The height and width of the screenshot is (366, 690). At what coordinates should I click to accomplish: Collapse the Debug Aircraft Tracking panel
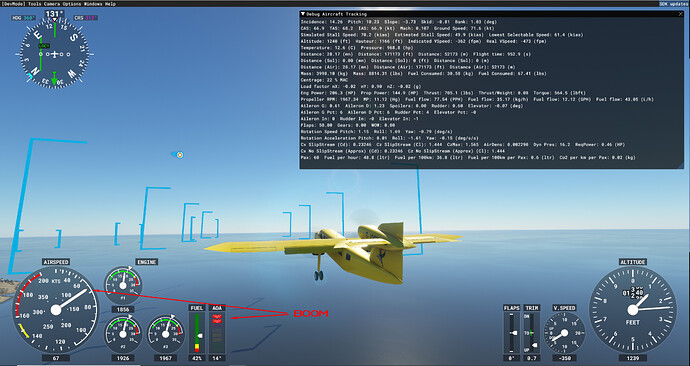(x=303, y=14)
